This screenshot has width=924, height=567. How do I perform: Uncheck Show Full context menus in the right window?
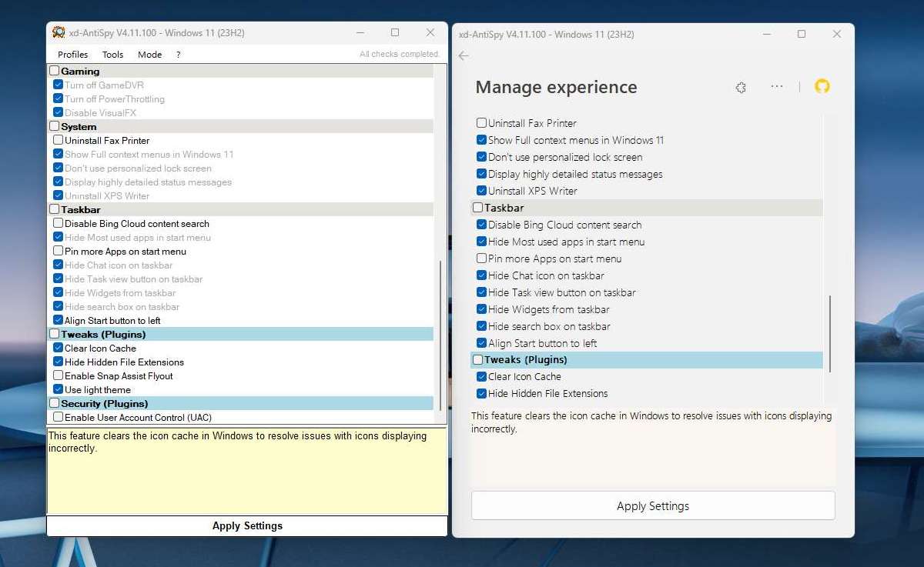click(x=481, y=140)
